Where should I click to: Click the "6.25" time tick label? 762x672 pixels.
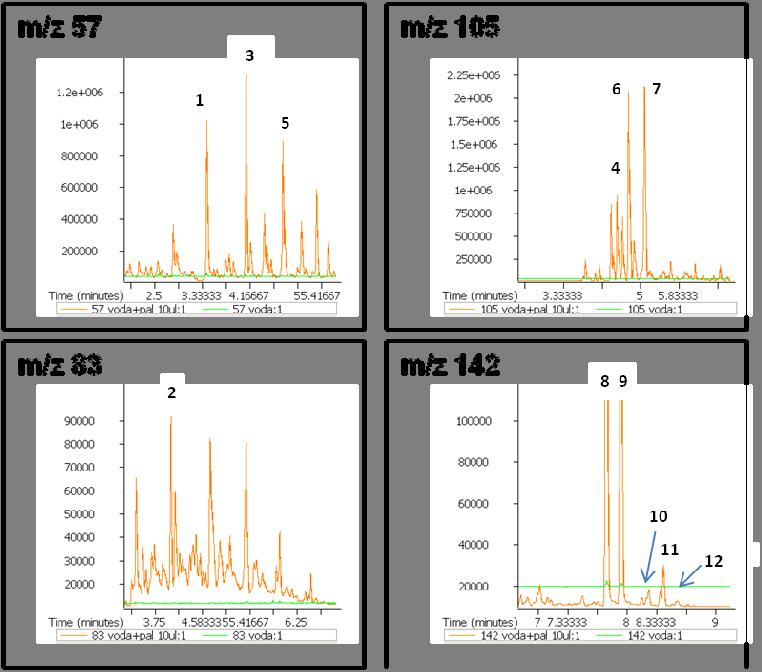tap(296, 622)
